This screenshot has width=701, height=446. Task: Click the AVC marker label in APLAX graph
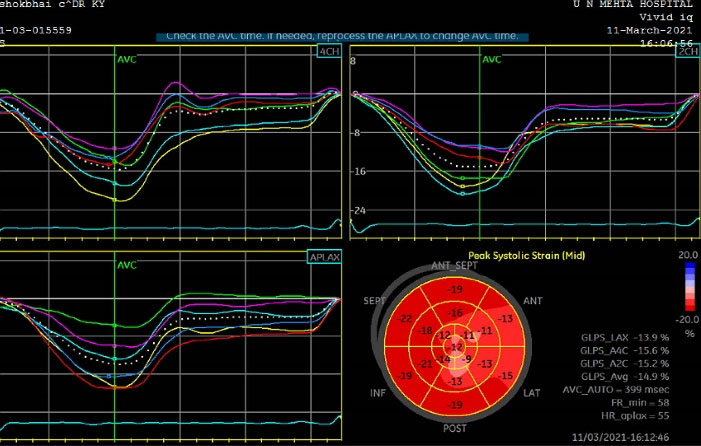126,265
